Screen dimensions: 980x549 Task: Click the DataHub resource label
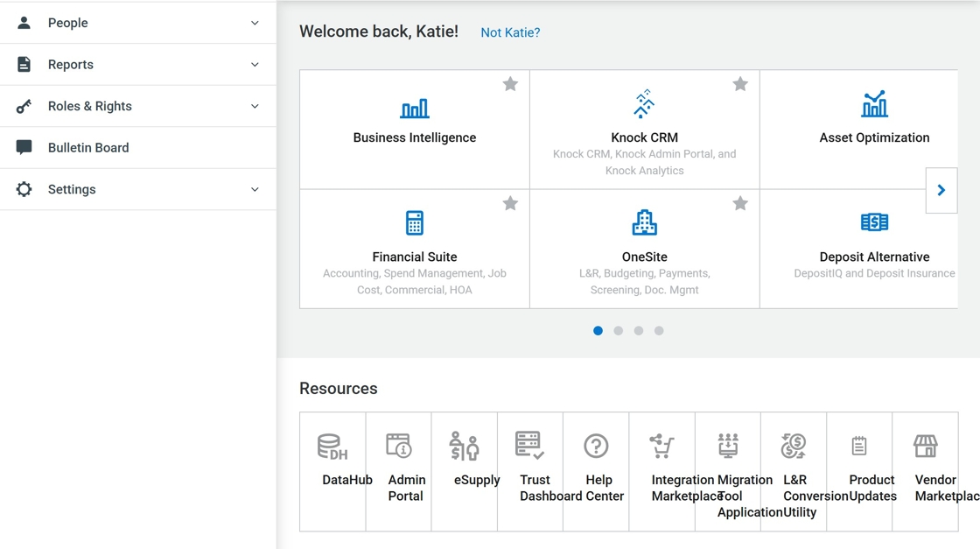(346, 480)
